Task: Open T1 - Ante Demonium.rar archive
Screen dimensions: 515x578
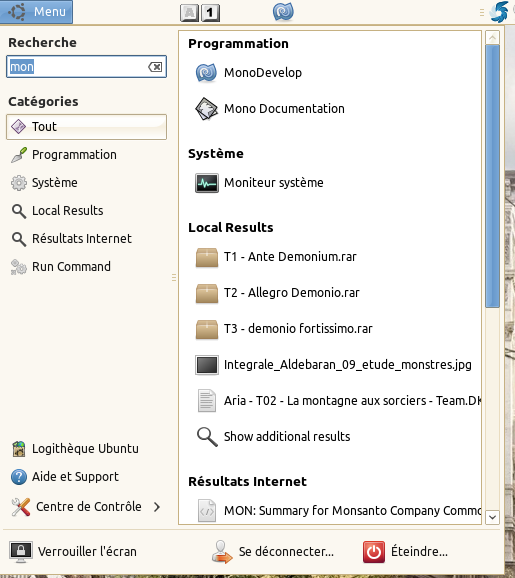Action: (x=276, y=257)
